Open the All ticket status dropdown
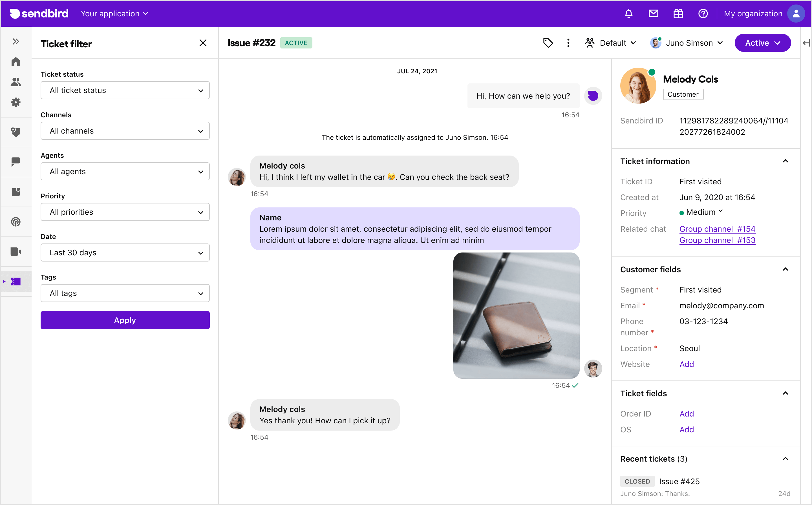 pos(125,90)
